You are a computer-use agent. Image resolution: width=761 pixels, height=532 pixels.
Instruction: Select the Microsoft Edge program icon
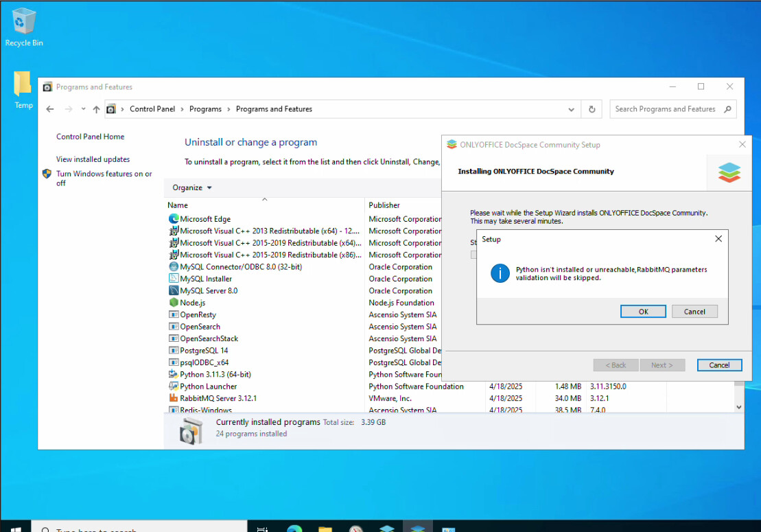tap(173, 219)
